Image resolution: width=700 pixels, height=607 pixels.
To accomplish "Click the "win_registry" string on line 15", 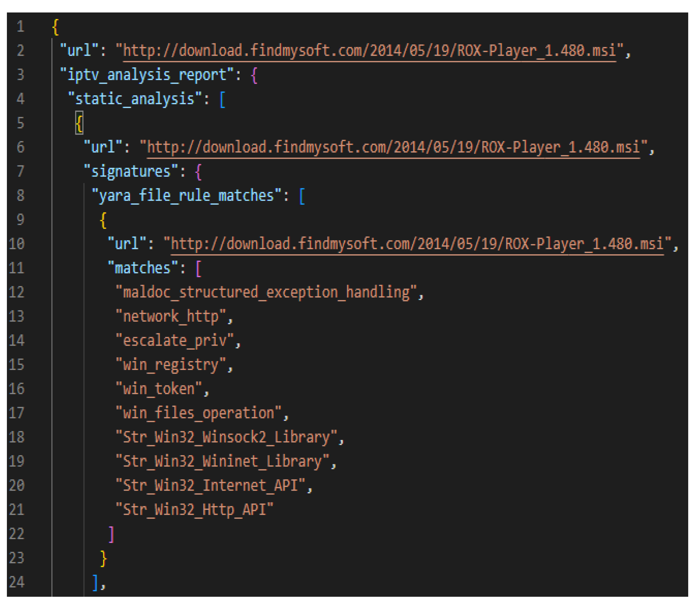I will click(x=170, y=365).
